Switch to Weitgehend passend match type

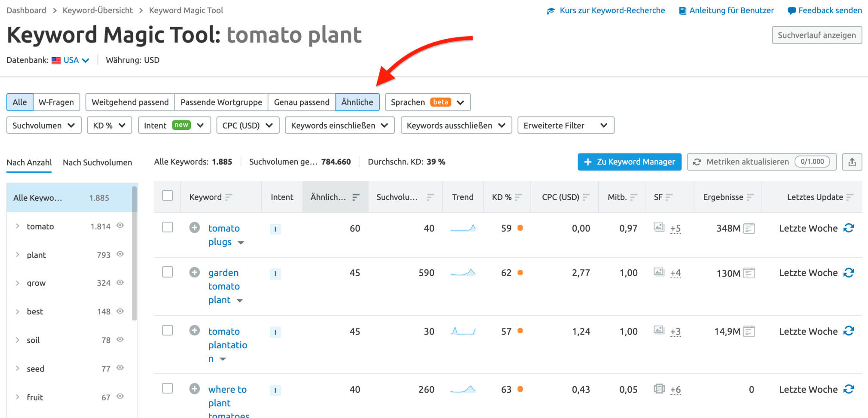coord(130,102)
